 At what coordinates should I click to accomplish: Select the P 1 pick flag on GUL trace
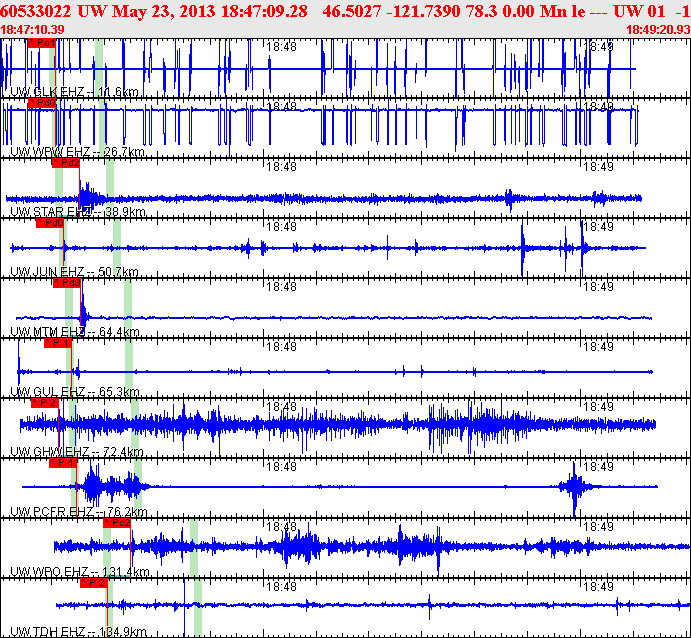click(58, 343)
